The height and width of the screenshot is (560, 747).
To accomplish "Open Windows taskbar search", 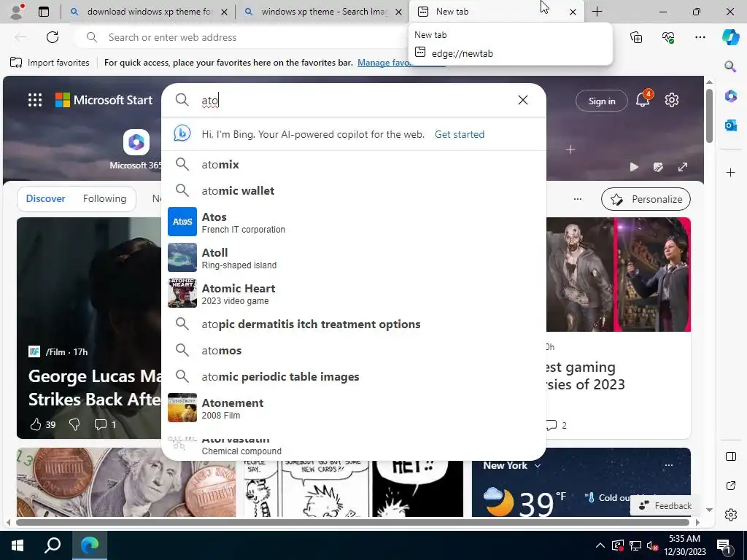I will coord(53,545).
